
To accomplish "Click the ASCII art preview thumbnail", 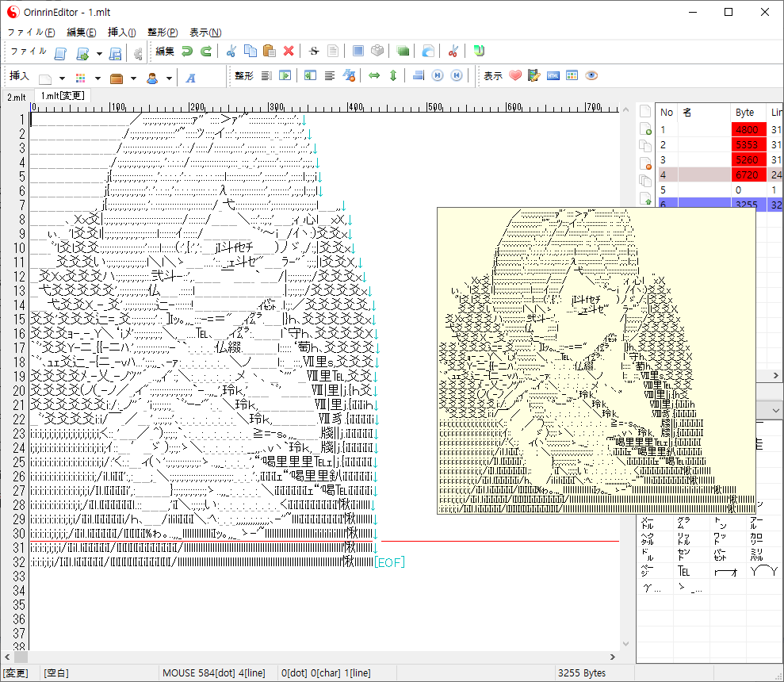I will pyautogui.click(x=595, y=361).
